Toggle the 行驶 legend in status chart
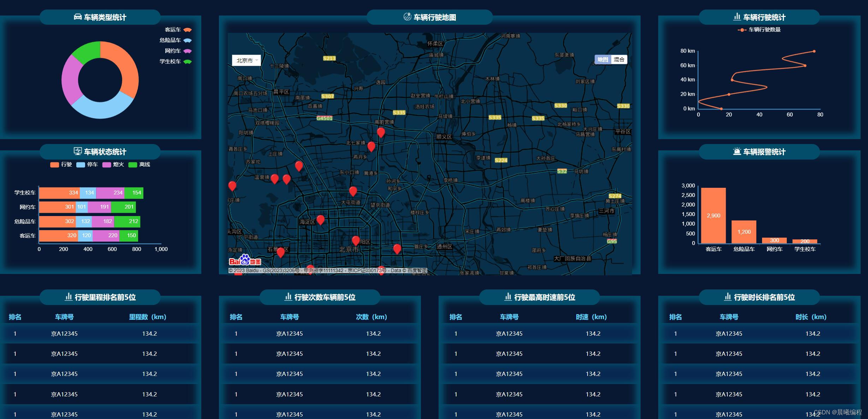Viewport: 868px width, 419px height. coord(61,164)
